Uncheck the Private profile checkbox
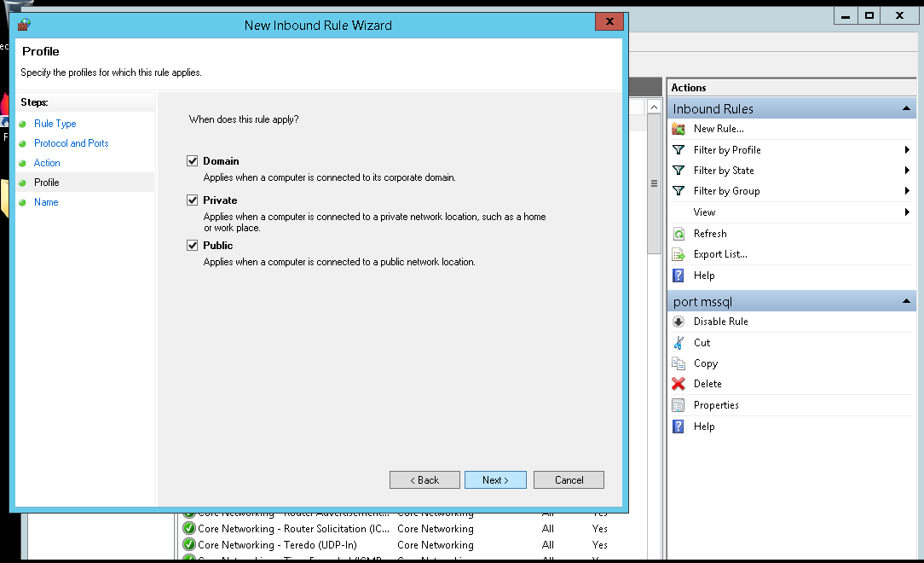 (193, 200)
